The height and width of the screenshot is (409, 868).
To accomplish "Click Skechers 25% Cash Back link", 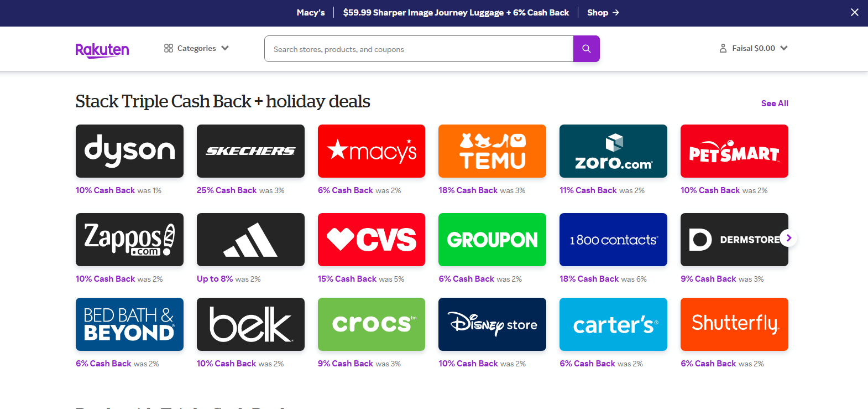I will [227, 190].
